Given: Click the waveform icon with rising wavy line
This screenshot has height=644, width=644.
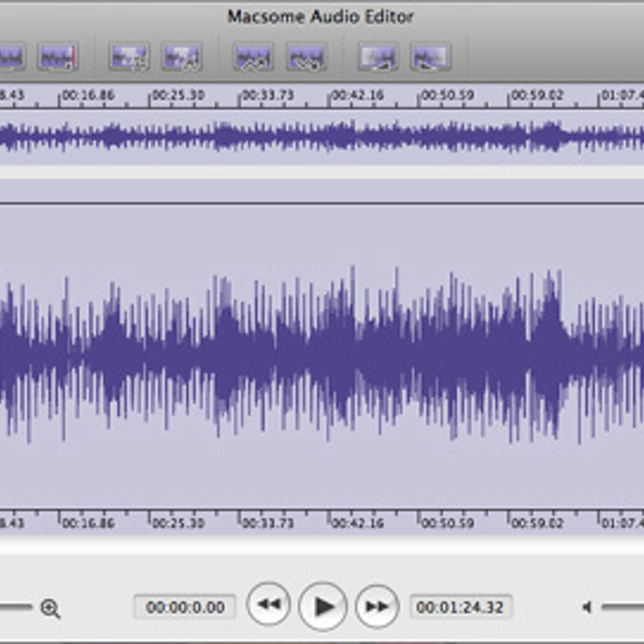Looking at the screenshot, I should coord(254,57).
